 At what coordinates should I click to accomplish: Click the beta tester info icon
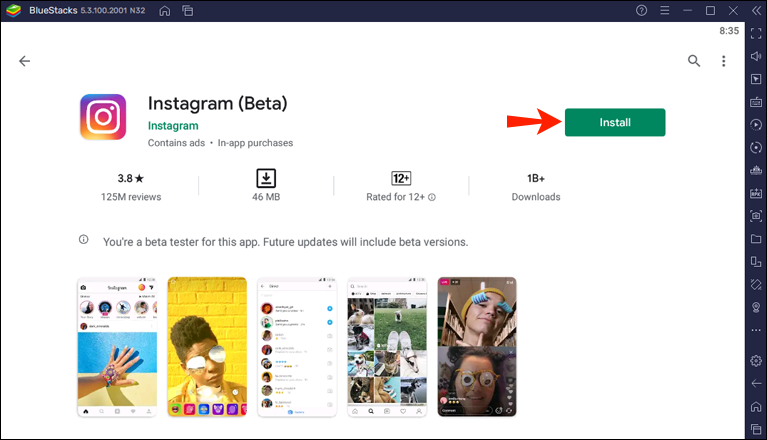tap(84, 240)
